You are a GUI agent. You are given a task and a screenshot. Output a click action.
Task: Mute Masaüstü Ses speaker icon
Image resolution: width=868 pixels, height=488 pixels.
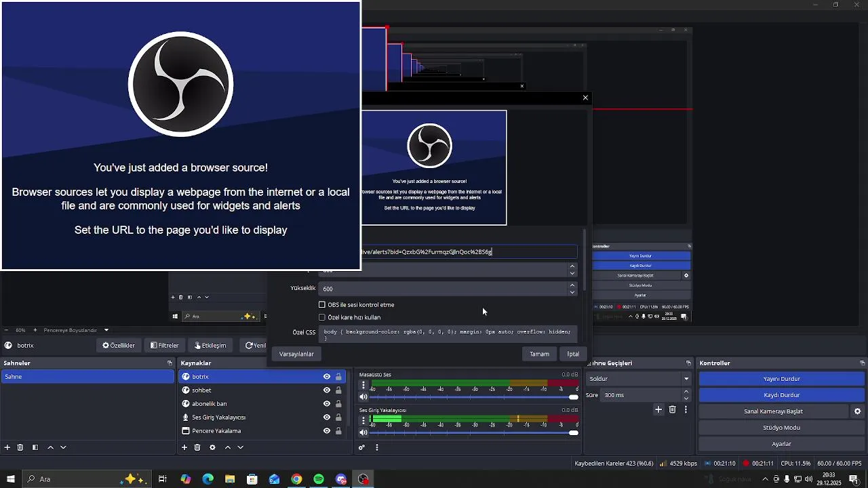[x=363, y=397]
